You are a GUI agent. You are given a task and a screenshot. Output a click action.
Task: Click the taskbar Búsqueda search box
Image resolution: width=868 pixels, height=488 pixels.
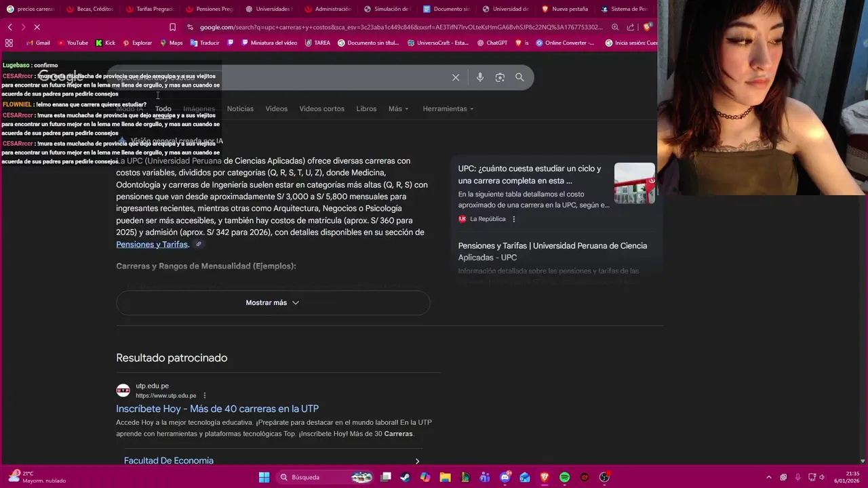[x=325, y=477]
